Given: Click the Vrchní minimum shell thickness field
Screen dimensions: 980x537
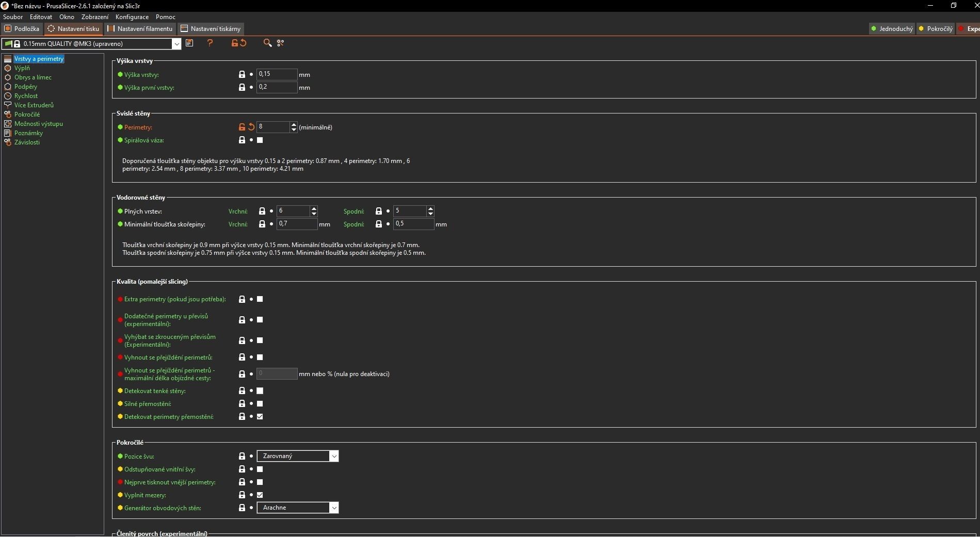Looking at the screenshot, I should pos(297,224).
